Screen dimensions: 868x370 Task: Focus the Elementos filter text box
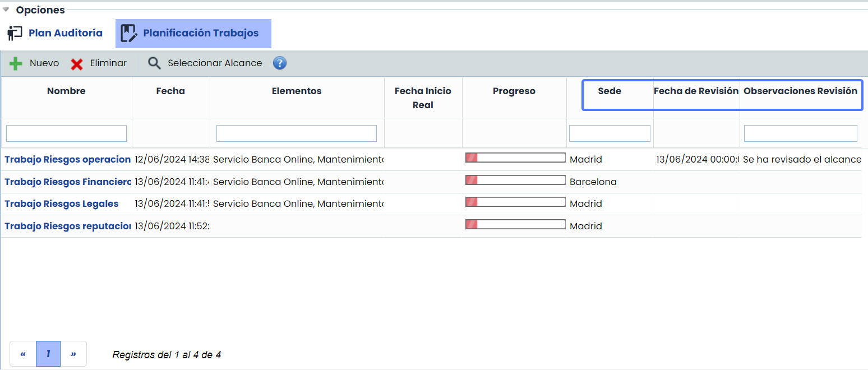click(x=296, y=133)
